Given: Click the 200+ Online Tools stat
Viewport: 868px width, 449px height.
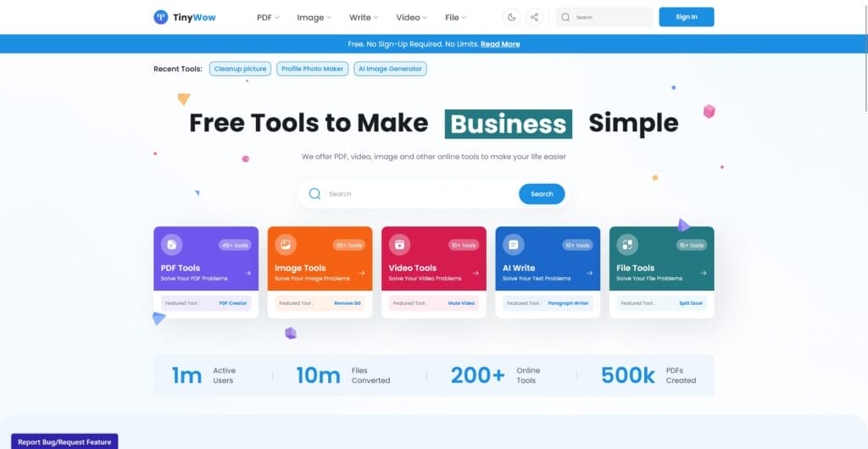Looking at the screenshot, I should click(495, 375).
